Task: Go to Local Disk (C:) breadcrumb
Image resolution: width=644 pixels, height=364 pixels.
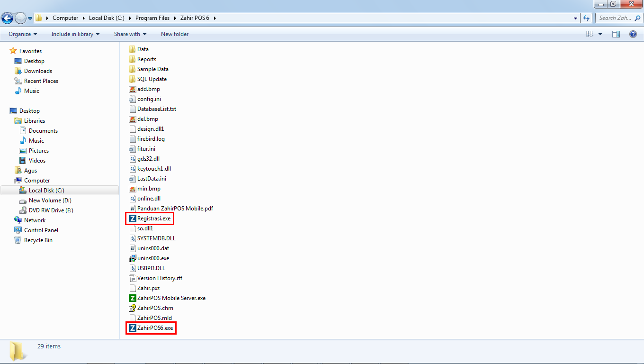Action: coord(107,18)
